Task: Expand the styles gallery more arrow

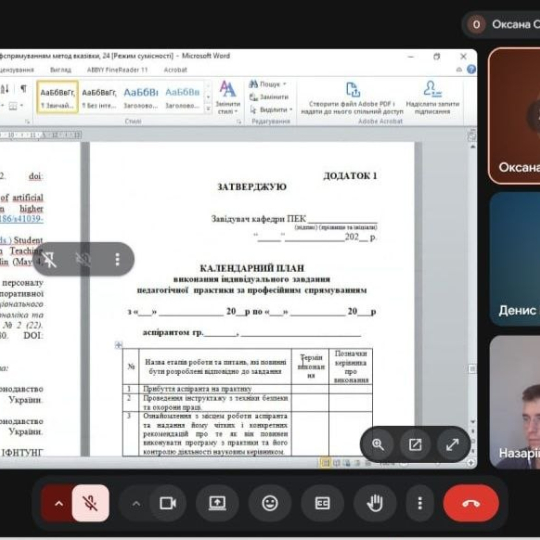Action: pos(208,109)
